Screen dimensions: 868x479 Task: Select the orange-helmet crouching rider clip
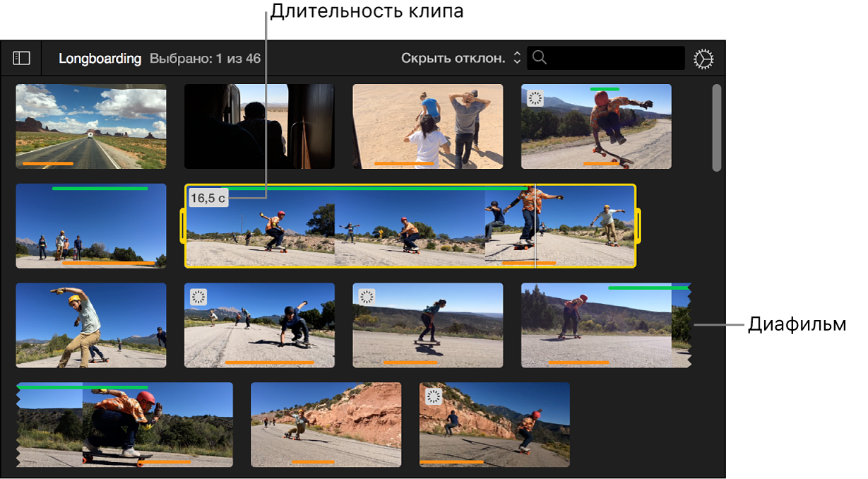(x=124, y=425)
